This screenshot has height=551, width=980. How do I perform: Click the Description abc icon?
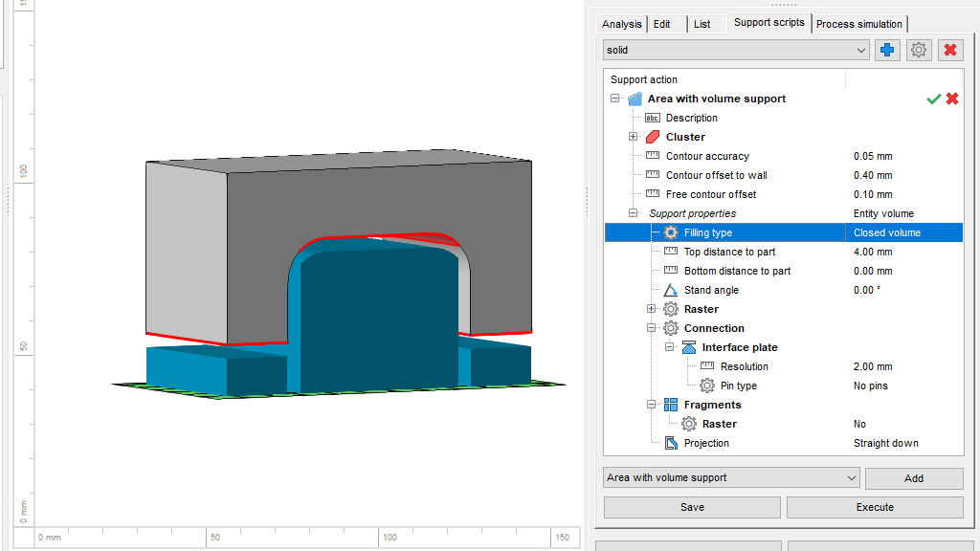[652, 118]
